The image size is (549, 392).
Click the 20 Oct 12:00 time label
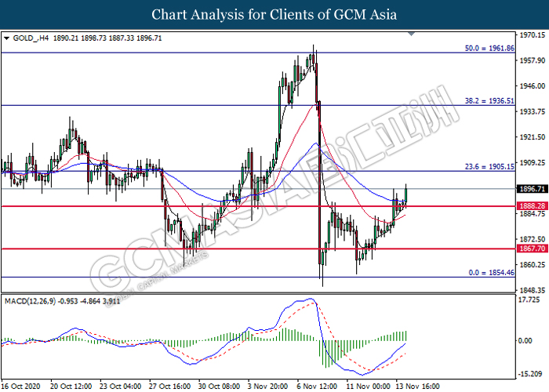pyautogui.click(x=71, y=386)
